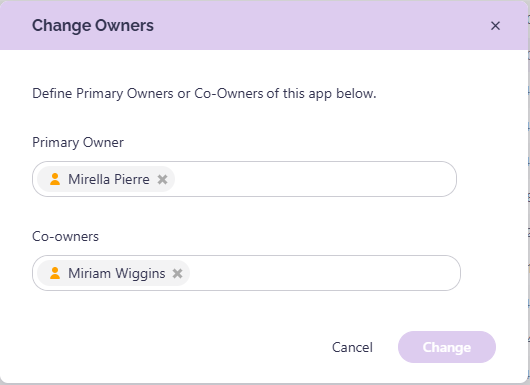Click the person icon beside Mirella Pierre
The width and height of the screenshot is (530, 385).
55,179
